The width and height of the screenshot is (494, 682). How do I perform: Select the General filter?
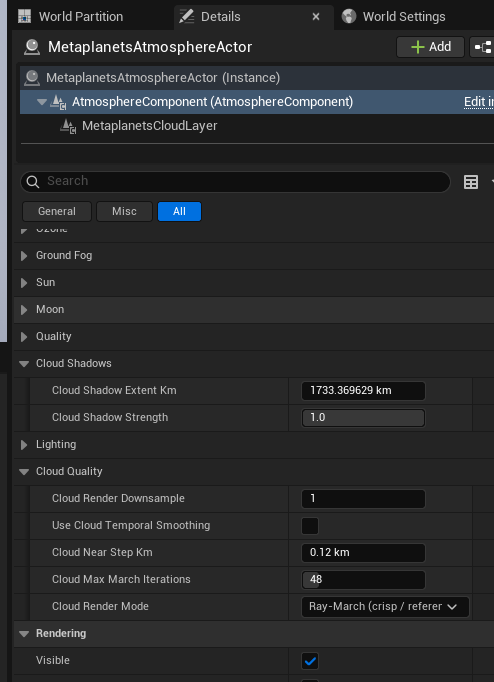click(57, 211)
